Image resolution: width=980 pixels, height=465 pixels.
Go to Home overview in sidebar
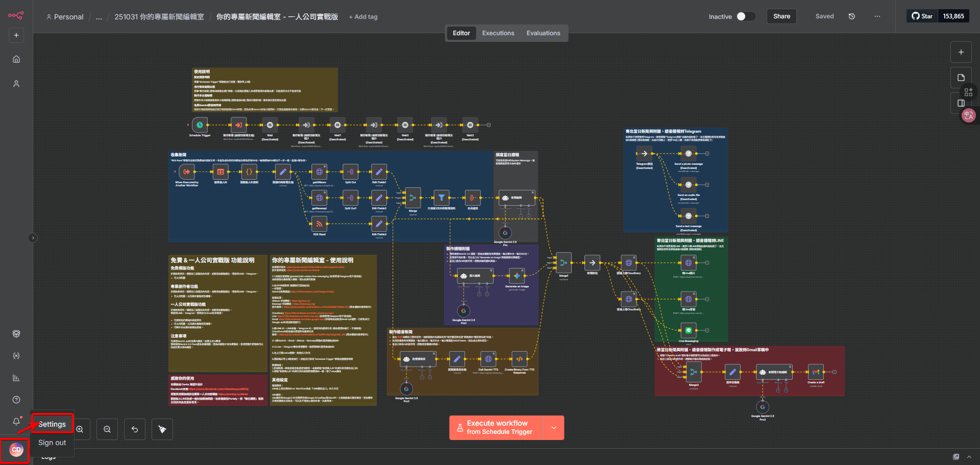(x=16, y=59)
